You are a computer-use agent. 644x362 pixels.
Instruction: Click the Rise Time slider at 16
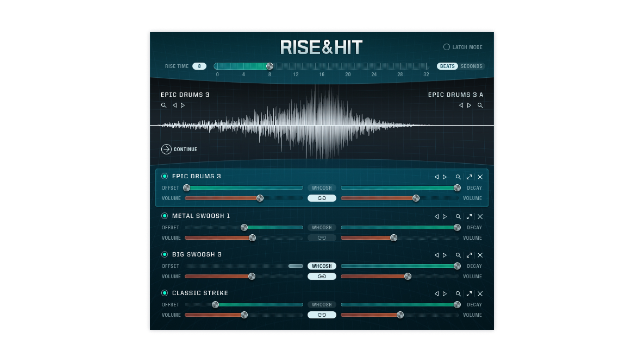click(x=322, y=66)
